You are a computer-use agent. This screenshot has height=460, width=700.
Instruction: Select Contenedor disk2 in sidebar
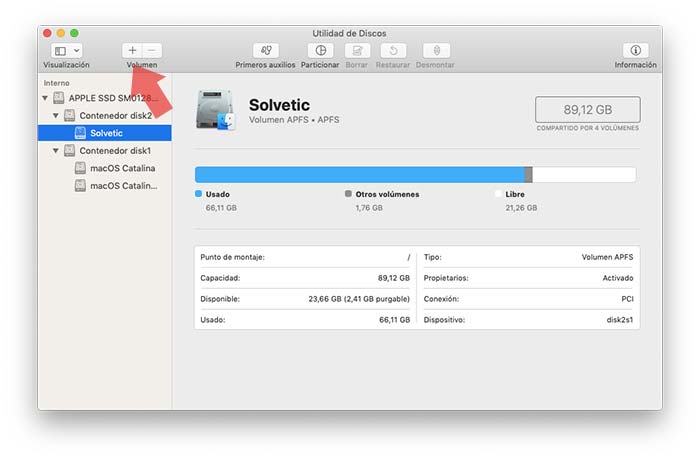(x=105, y=115)
